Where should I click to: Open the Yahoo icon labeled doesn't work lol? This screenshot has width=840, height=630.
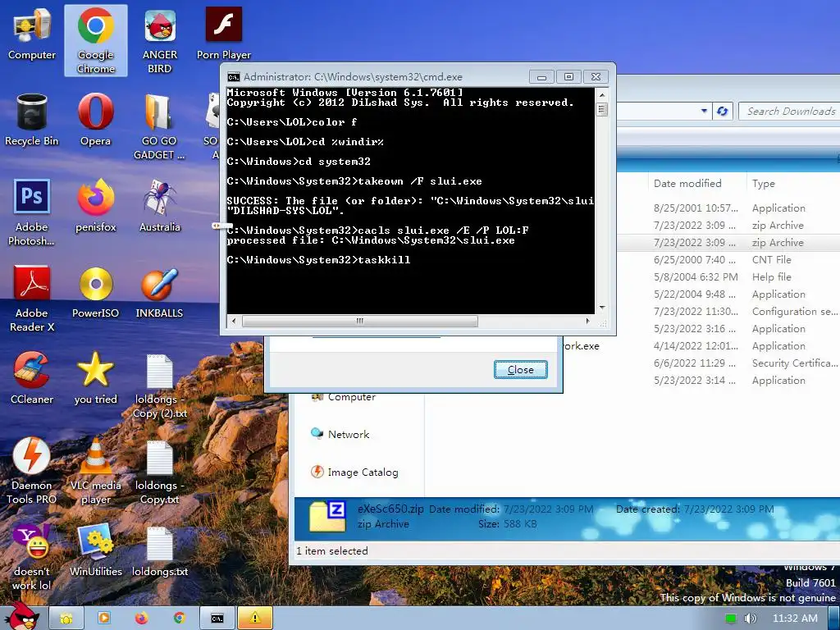32,557
